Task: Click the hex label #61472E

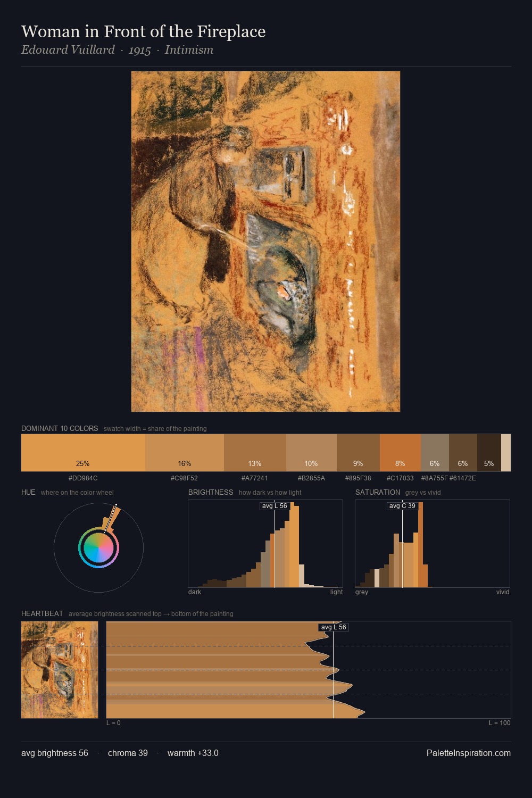Action: pos(463,478)
